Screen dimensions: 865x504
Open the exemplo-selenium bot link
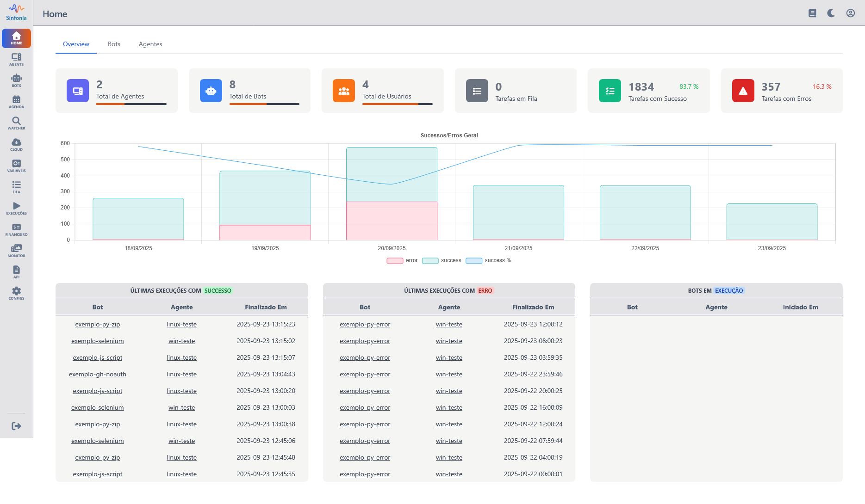(x=97, y=341)
